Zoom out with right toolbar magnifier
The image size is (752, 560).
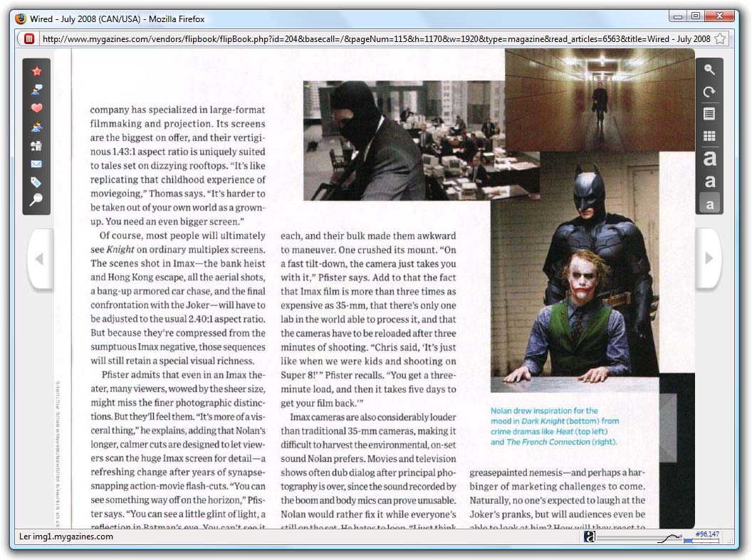click(x=709, y=70)
